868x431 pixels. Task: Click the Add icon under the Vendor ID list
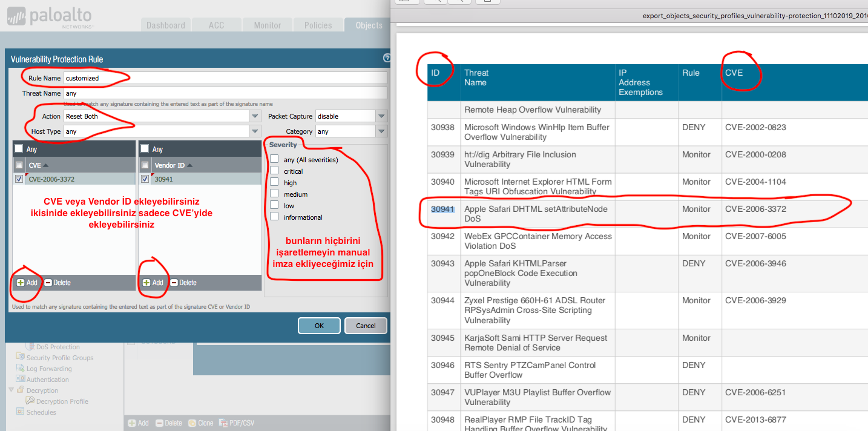click(146, 283)
